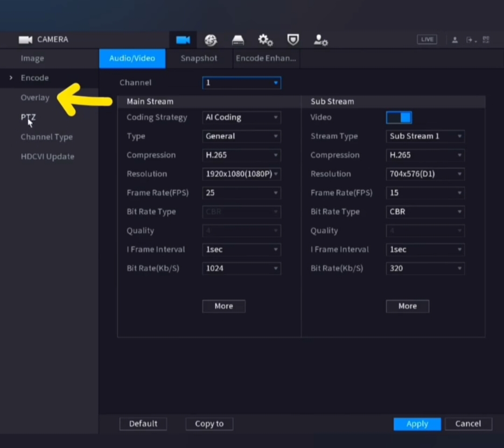Open the System gears icon
Image resolution: width=504 pixels, height=448 pixels.
(265, 40)
